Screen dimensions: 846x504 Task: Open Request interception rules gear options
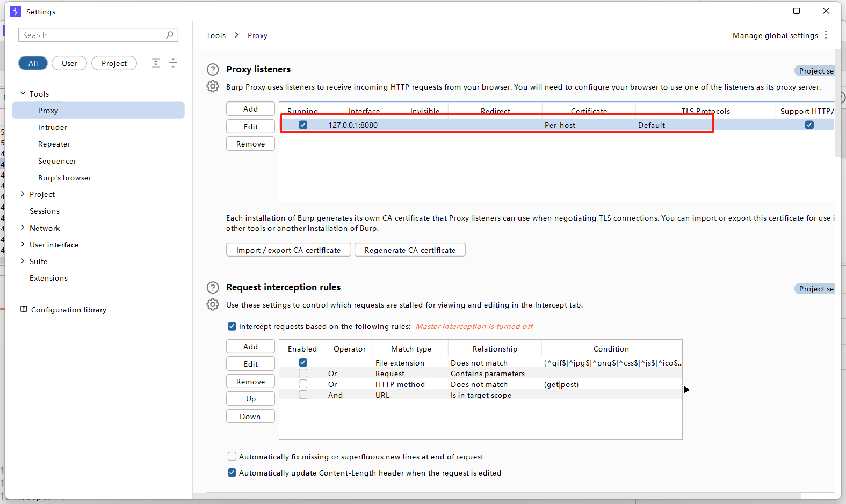pos(213,304)
